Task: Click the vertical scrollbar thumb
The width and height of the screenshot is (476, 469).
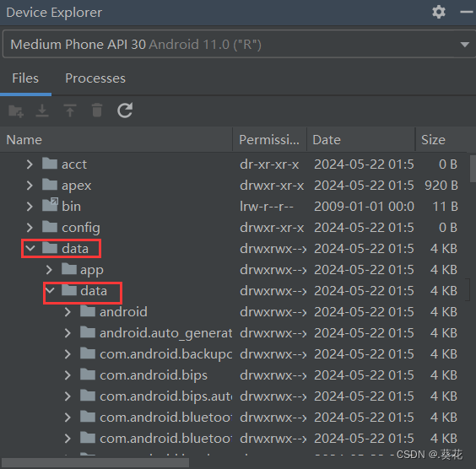Action: 473,169
